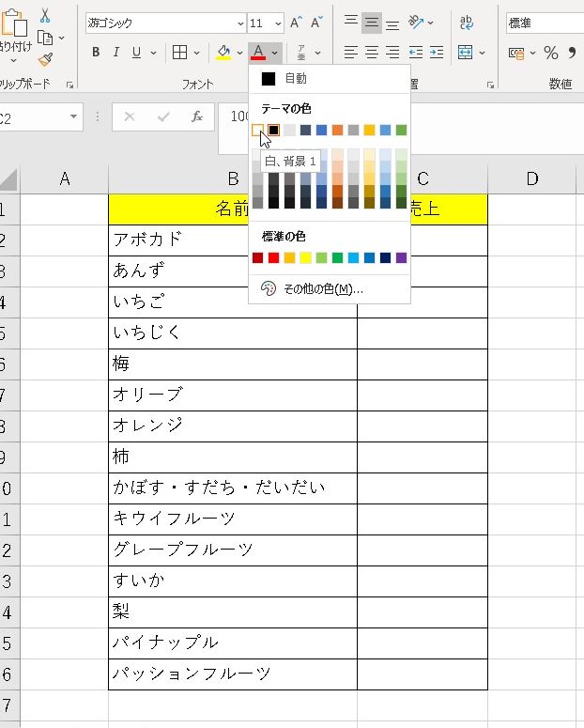Toggle center horizontal alignment

point(372,53)
